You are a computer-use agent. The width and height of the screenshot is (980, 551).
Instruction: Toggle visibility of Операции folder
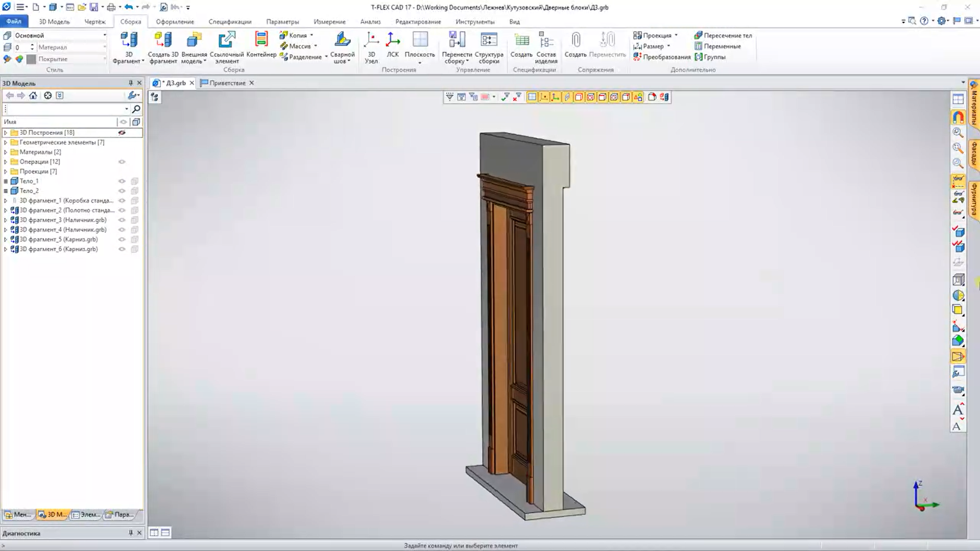click(x=122, y=162)
